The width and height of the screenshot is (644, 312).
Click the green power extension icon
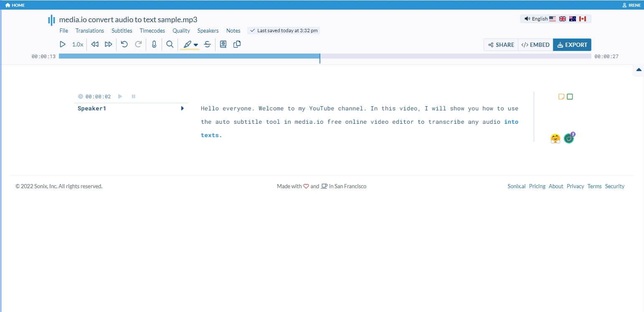point(569,138)
